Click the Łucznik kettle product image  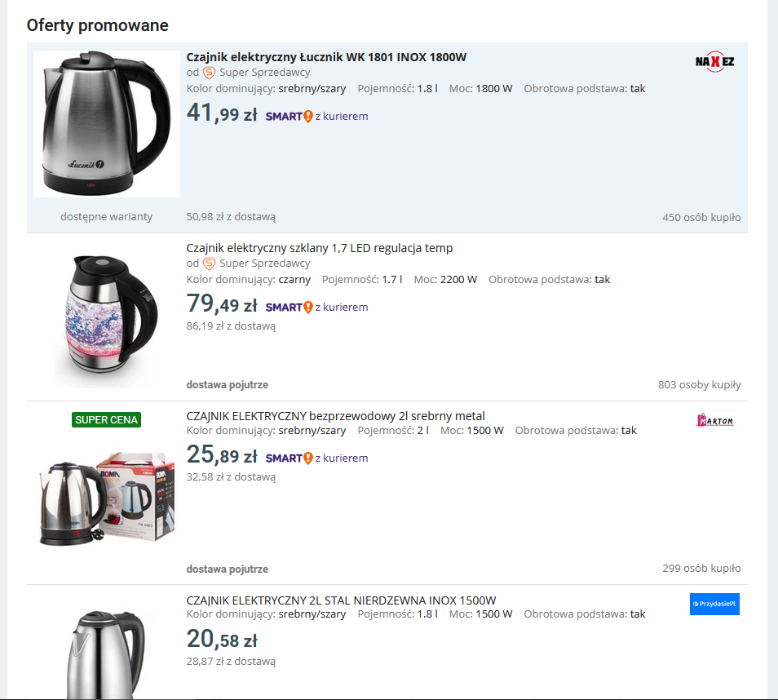(106, 123)
